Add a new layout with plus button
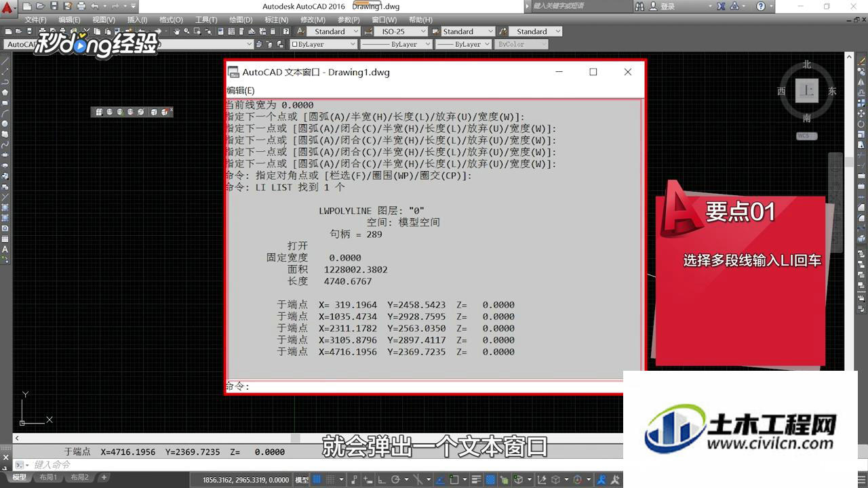 pyautogui.click(x=104, y=478)
